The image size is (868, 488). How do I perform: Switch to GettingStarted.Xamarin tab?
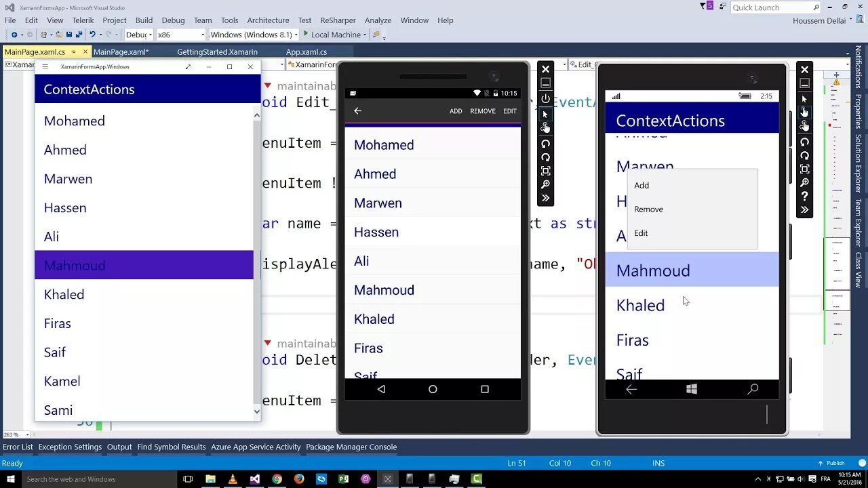pyautogui.click(x=217, y=52)
